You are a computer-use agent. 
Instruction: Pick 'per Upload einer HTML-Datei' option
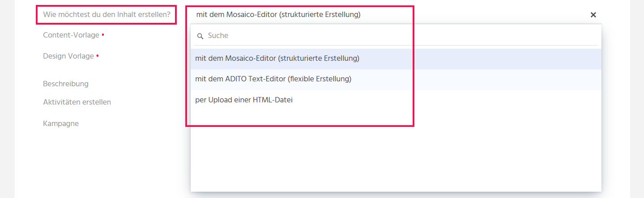[396, 100]
